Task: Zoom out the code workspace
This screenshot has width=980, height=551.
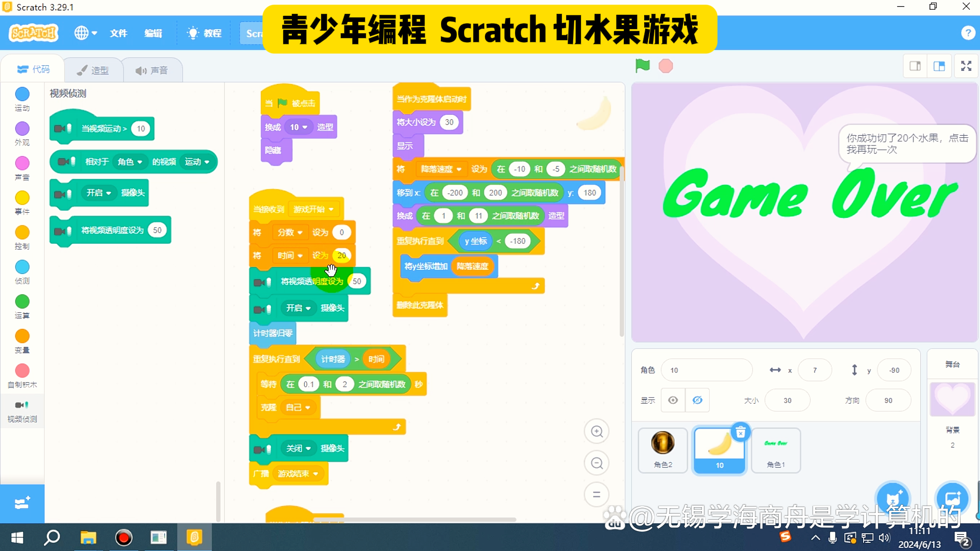Action: [x=597, y=463]
